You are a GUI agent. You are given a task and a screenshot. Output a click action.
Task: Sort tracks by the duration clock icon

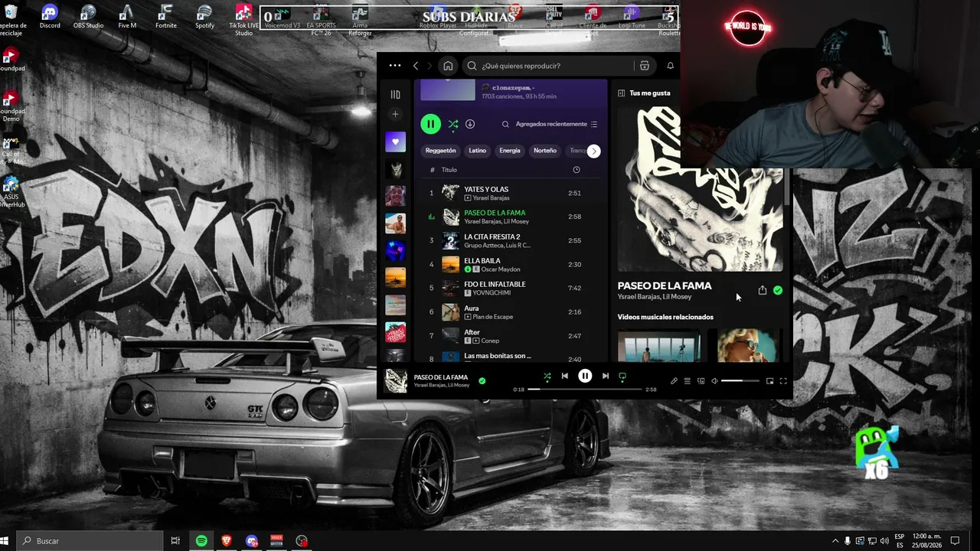577,170
